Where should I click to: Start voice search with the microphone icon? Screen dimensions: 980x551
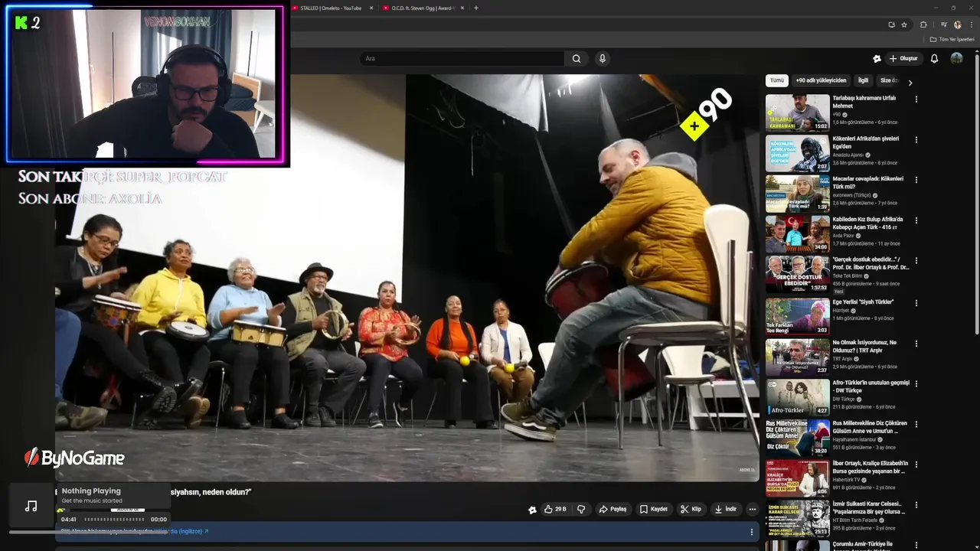coord(603,59)
